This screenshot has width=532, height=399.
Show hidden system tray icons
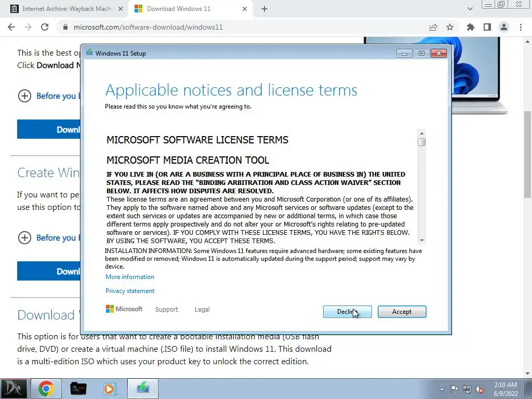click(442, 389)
